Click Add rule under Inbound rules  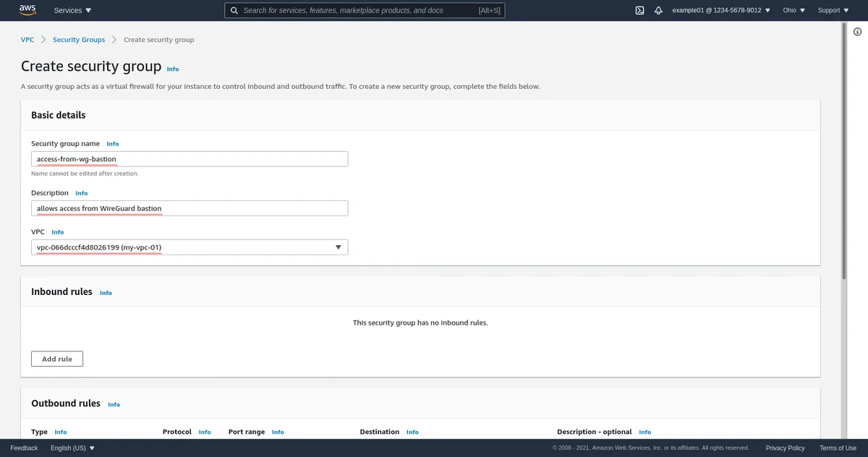pyautogui.click(x=56, y=358)
